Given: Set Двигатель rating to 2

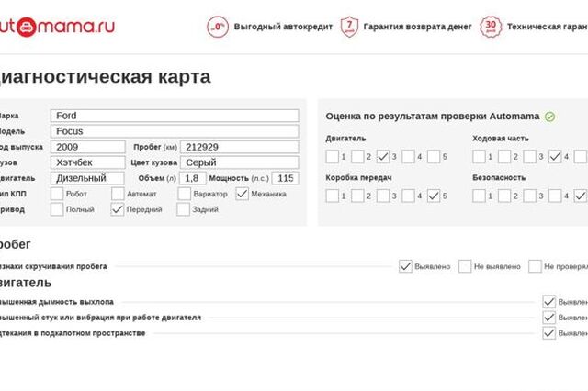Looking at the screenshot, I should pos(357,157).
